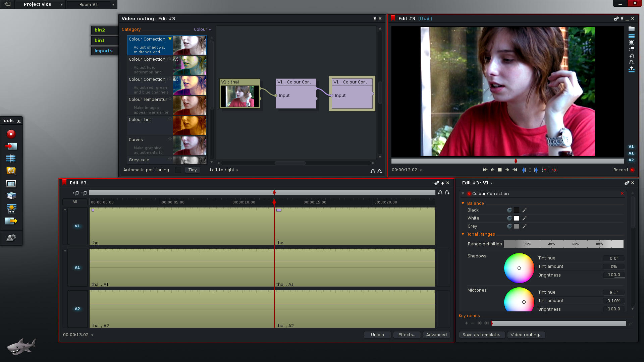Screen dimensions: 644x362
Task: Click the Unjoin button
Action: [x=377, y=335]
